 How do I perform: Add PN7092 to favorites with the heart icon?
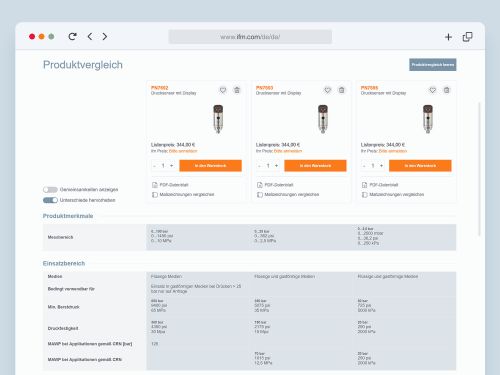tap(223, 90)
